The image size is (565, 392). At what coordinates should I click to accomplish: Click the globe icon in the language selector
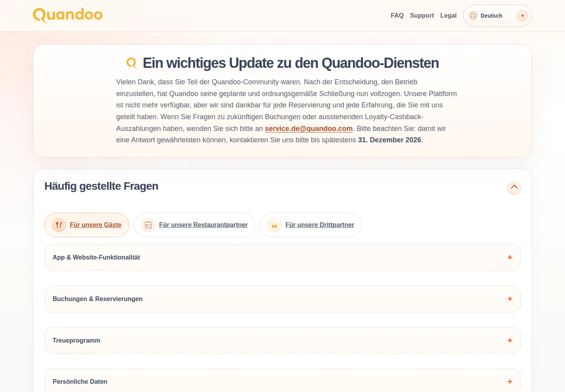473,16
